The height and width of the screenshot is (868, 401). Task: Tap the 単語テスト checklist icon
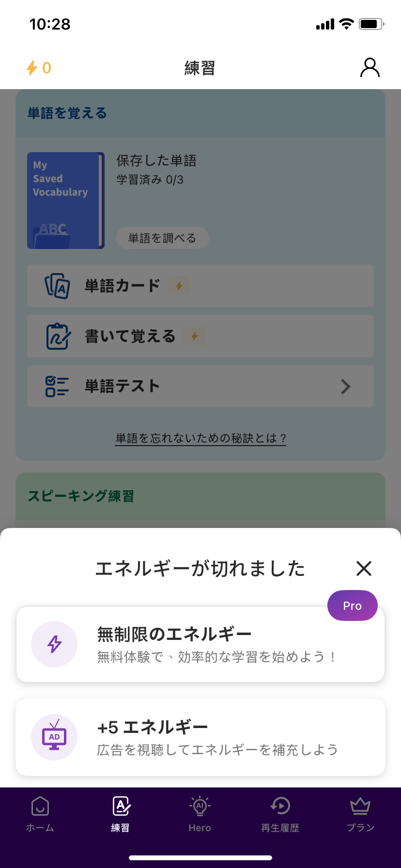(x=57, y=387)
